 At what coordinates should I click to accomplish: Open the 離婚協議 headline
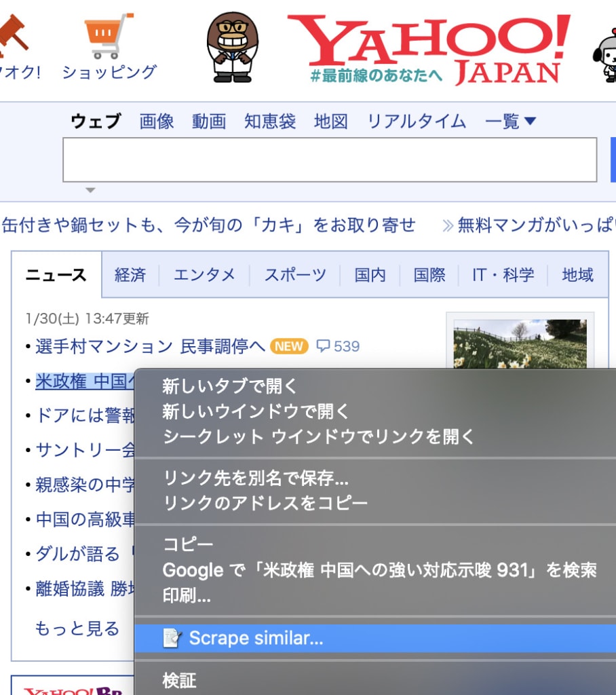point(85,588)
